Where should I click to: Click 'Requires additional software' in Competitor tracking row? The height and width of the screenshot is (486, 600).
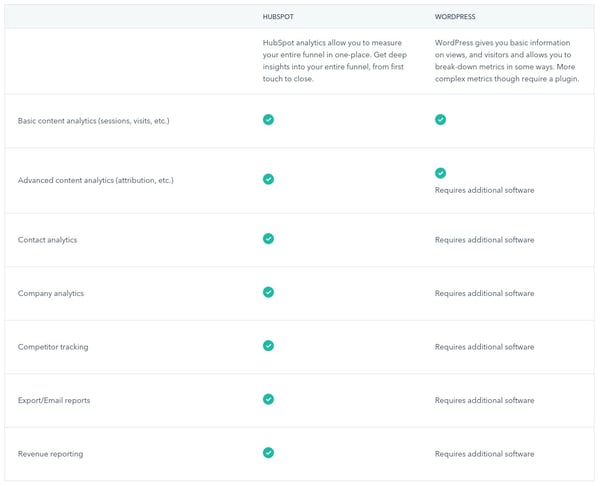[x=484, y=347]
